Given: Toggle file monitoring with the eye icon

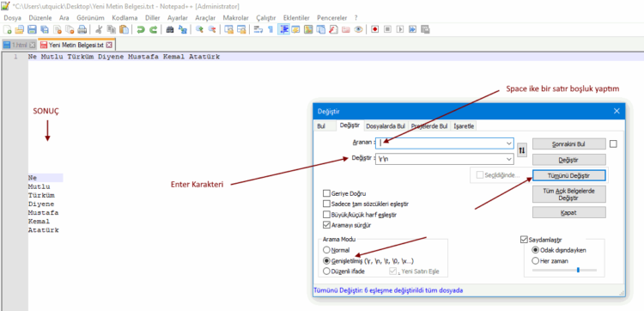Looking at the screenshot, I should (x=358, y=29).
